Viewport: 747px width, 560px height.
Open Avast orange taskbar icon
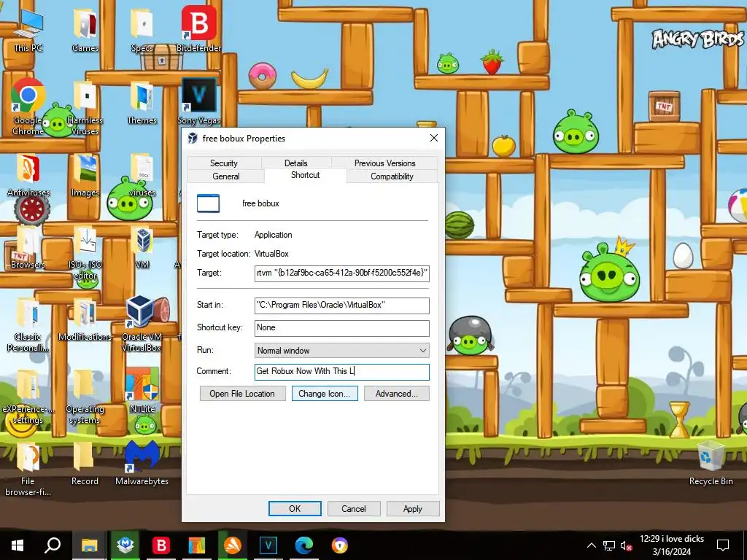233,545
